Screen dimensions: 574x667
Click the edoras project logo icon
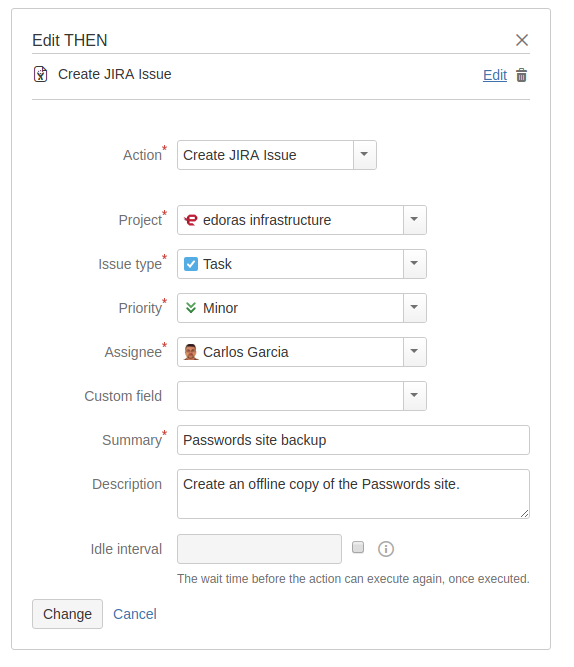click(191, 220)
